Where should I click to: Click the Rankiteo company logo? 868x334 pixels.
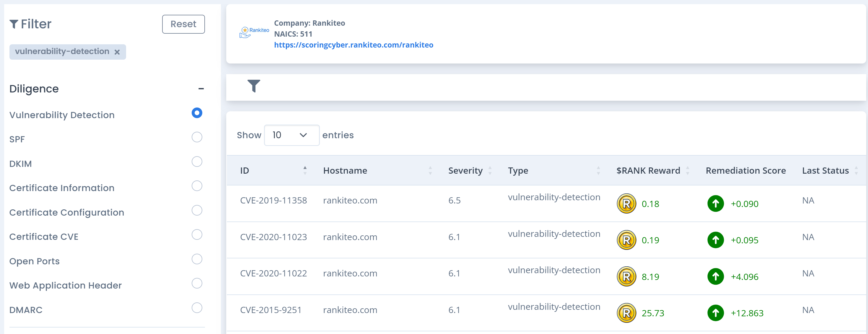click(x=254, y=32)
